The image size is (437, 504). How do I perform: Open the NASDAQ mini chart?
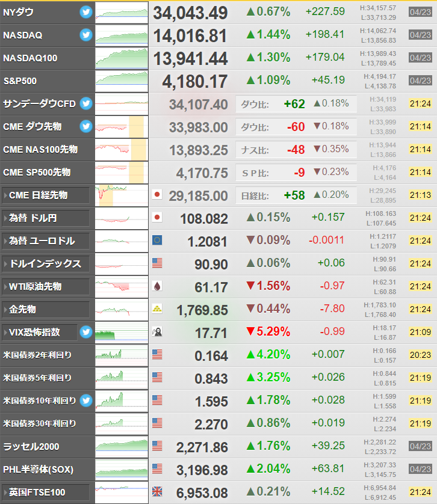122,35
